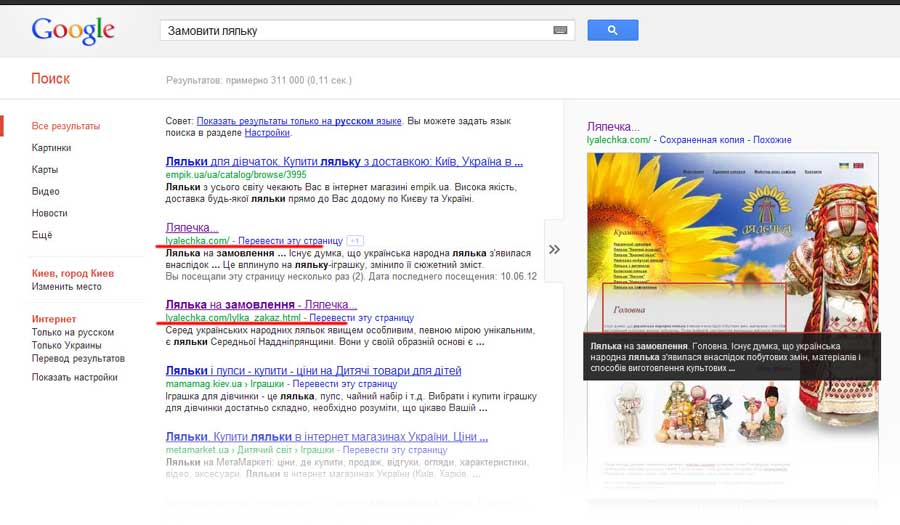900x525 pixels.
Task: Click the blue magnifier search button
Action: (x=612, y=30)
